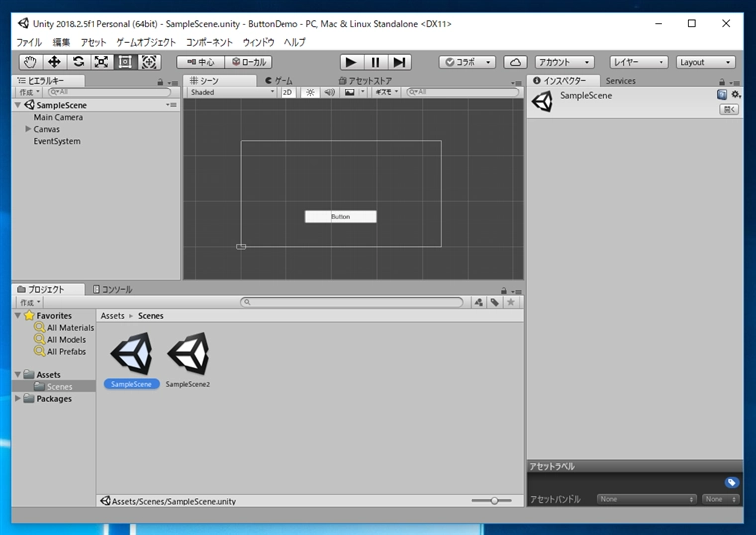Select the Rotate tool

coord(78,62)
